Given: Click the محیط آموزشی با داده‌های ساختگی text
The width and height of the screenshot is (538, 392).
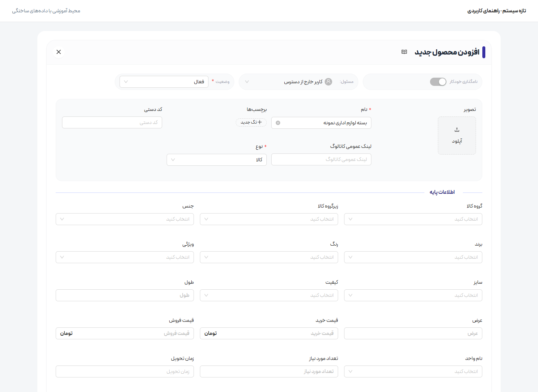Looking at the screenshot, I should [46, 11].
